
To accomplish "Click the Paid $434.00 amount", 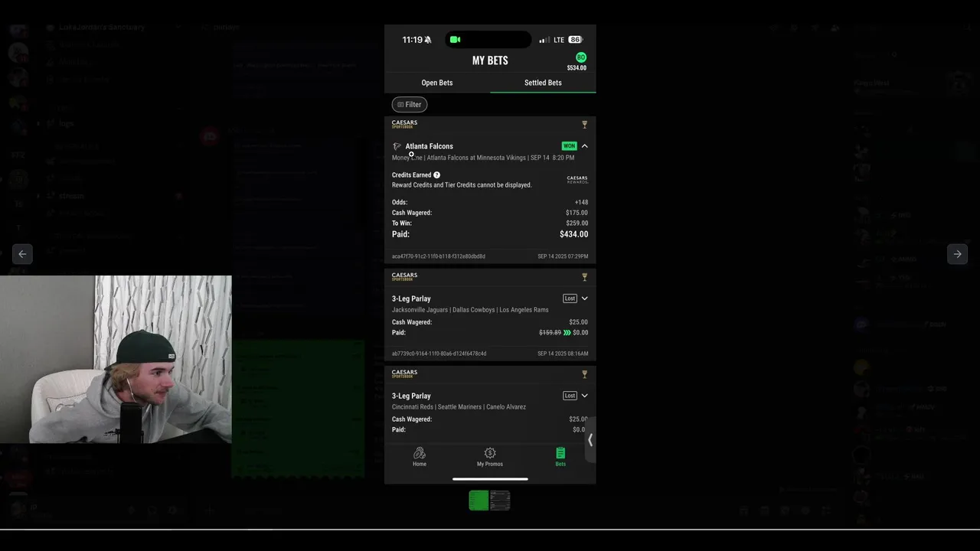I will coord(573,234).
